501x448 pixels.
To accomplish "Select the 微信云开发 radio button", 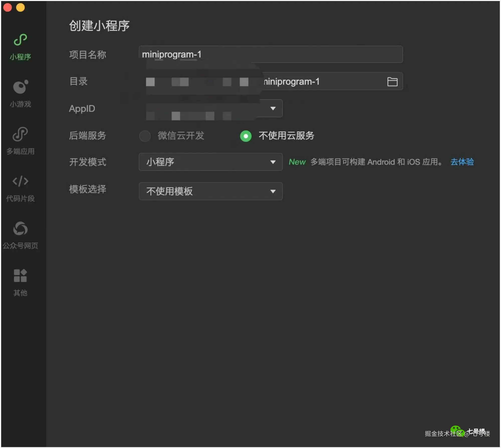I will pyautogui.click(x=145, y=136).
